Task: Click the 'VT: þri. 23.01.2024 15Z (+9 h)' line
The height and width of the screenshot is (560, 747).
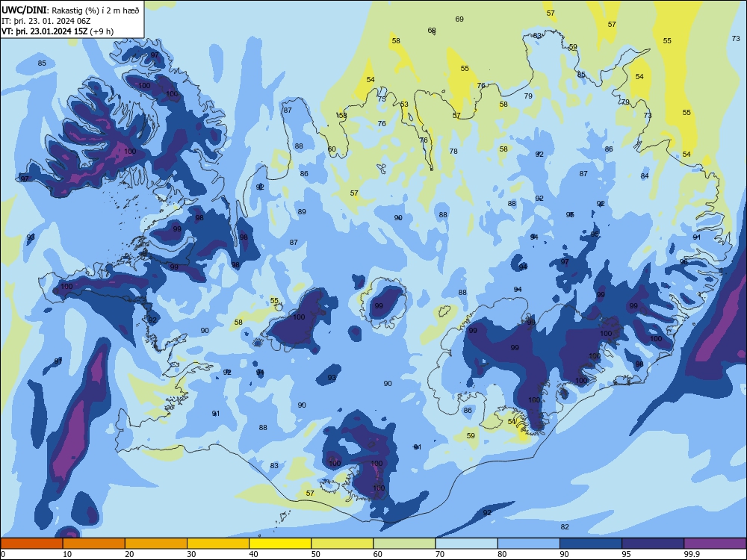Action: pos(58,31)
